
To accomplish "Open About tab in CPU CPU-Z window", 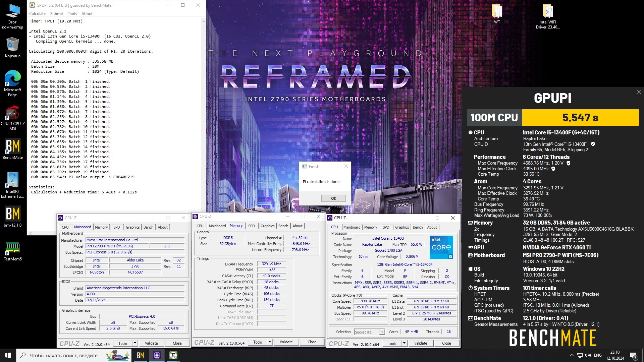I will (x=432, y=227).
